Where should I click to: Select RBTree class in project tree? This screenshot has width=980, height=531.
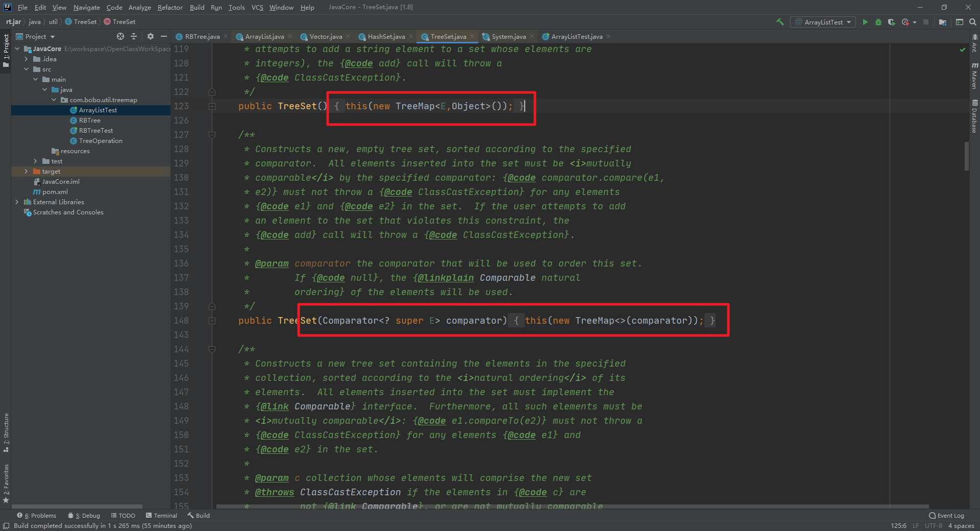coord(85,120)
